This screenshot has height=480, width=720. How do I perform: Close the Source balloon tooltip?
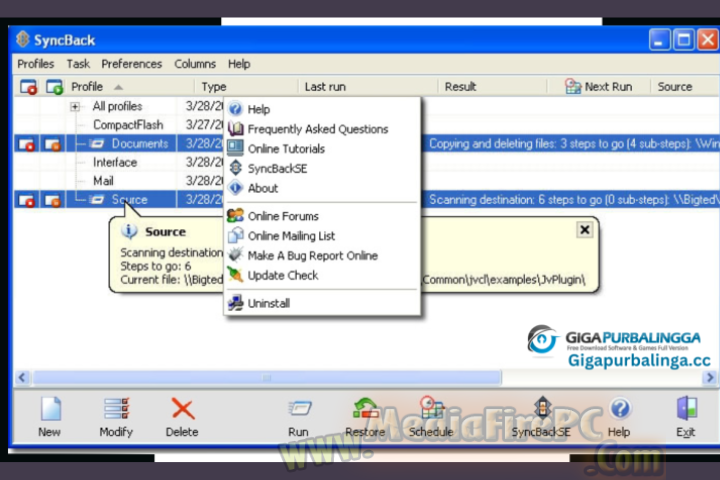585,230
